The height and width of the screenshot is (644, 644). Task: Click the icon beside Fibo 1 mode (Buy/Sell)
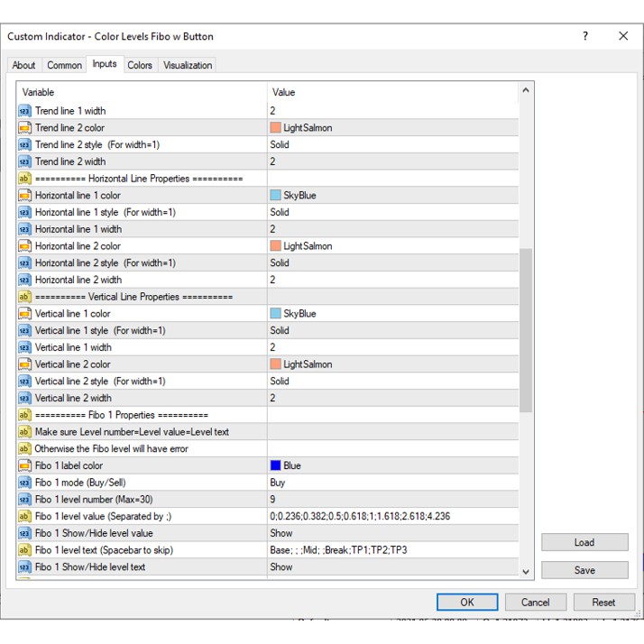[x=24, y=483]
